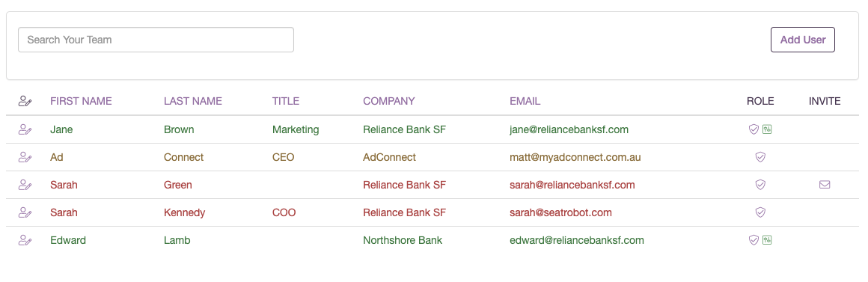
Task: Click the edit user icon for Sarah Green
Action: coord(25,185)
